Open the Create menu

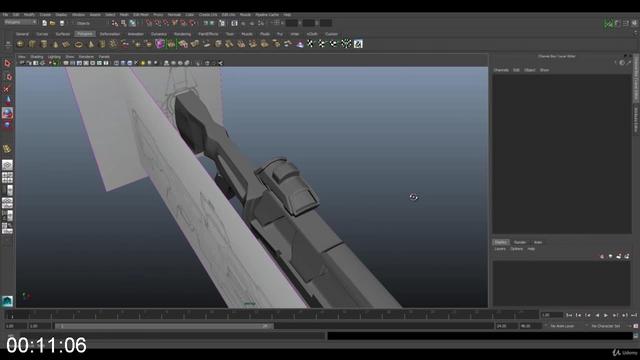pos(45,15)
